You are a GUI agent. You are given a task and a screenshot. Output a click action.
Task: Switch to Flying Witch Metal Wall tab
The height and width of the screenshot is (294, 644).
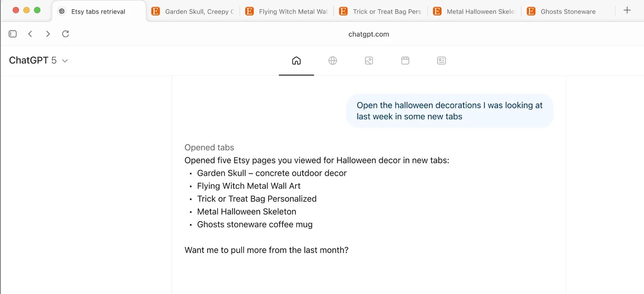[288, 11]
